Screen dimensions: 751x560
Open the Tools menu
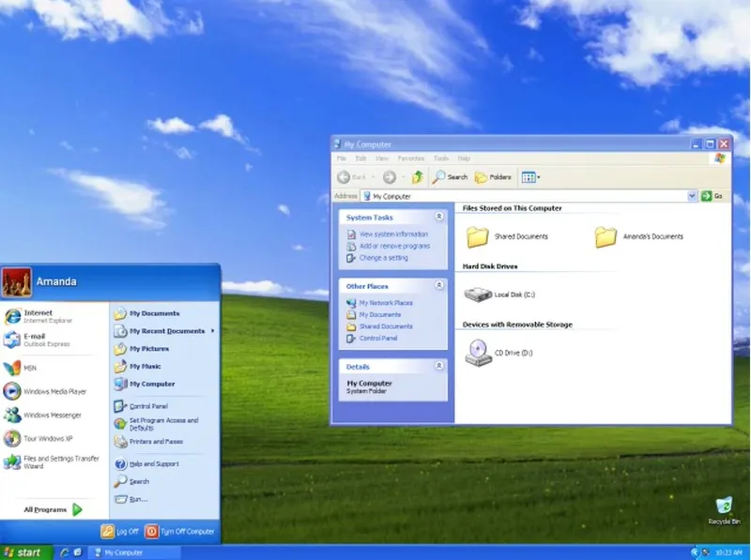pyautogui.click(x=441, y=159)
